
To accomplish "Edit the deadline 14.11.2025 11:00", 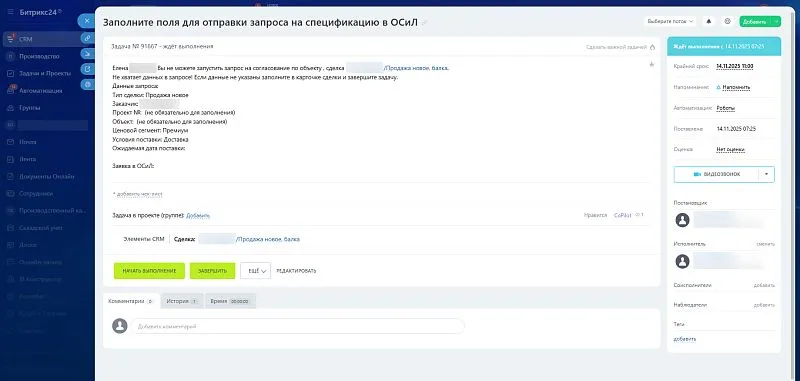I will click(x=735, y=66).
